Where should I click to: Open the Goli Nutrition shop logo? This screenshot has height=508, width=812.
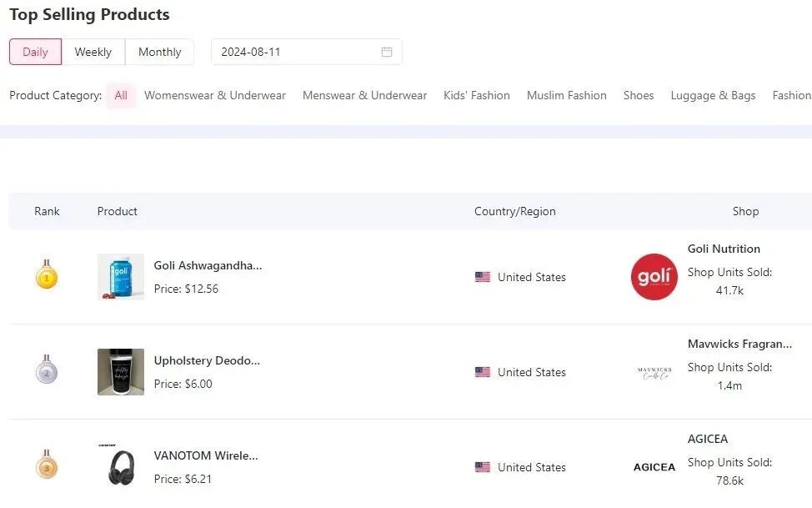pos(654,277)
